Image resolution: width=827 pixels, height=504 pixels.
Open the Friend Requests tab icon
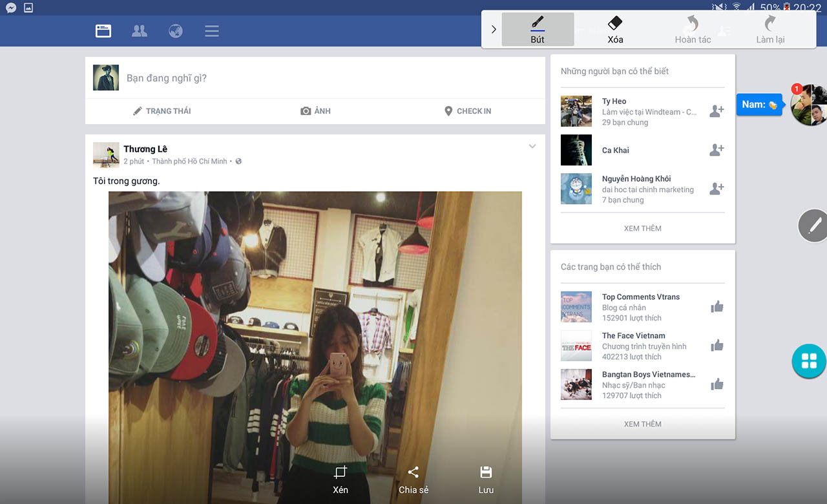(139, 31)
